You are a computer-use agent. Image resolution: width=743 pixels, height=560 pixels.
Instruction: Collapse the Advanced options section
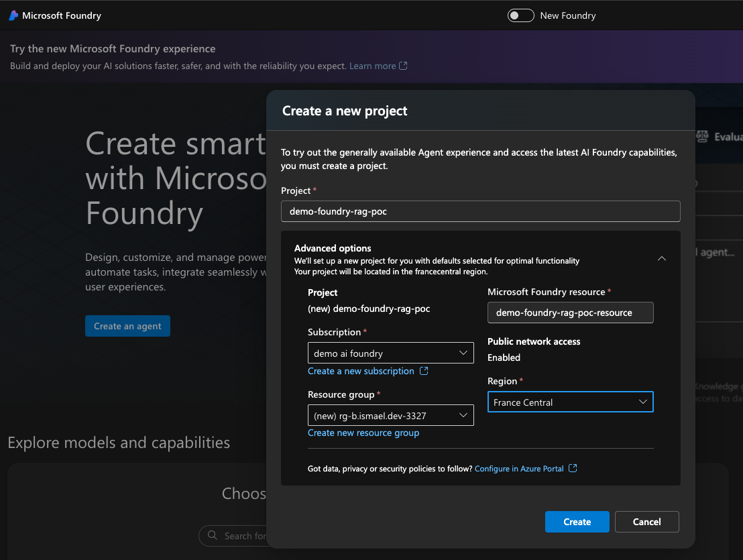click(662, 258)
